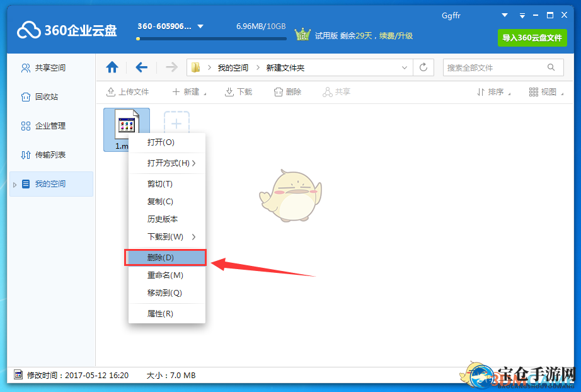This screenshot has width=581, height=392.
Task: Click the 大小: 7.0 MB status text
Action: (171, 376)
